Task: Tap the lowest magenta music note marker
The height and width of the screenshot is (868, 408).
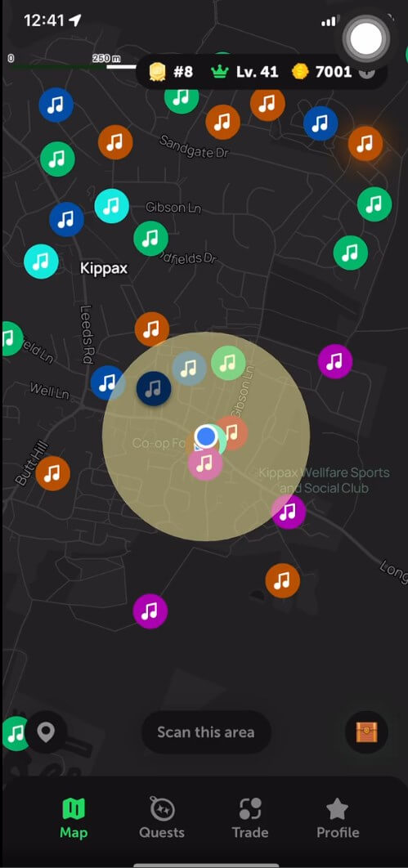Action: tap(150, 611)
